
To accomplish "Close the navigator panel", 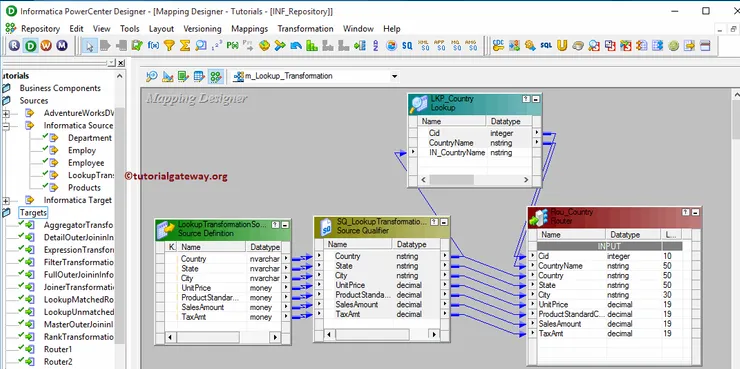I will coord(121,63).
